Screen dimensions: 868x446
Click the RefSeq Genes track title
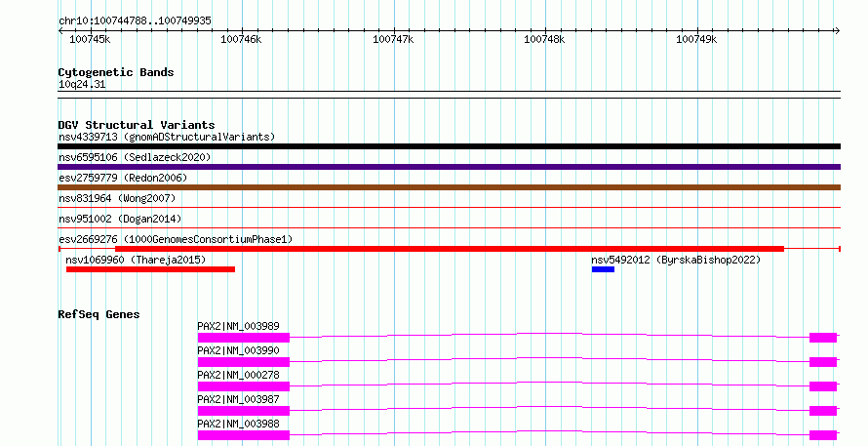click(x=99, y=314)
